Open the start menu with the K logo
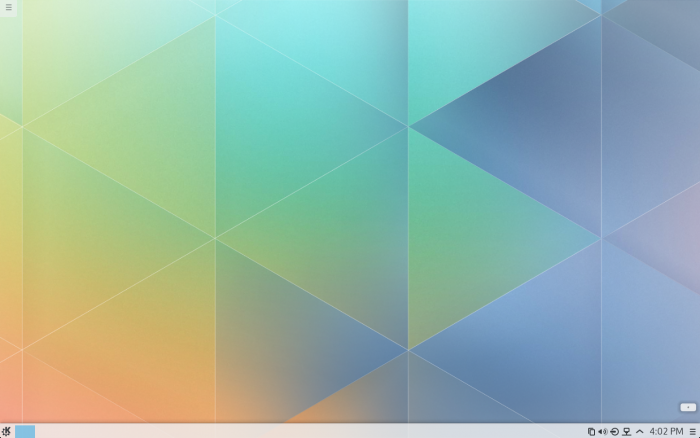 pyautogui.click(x=7, y=431)
